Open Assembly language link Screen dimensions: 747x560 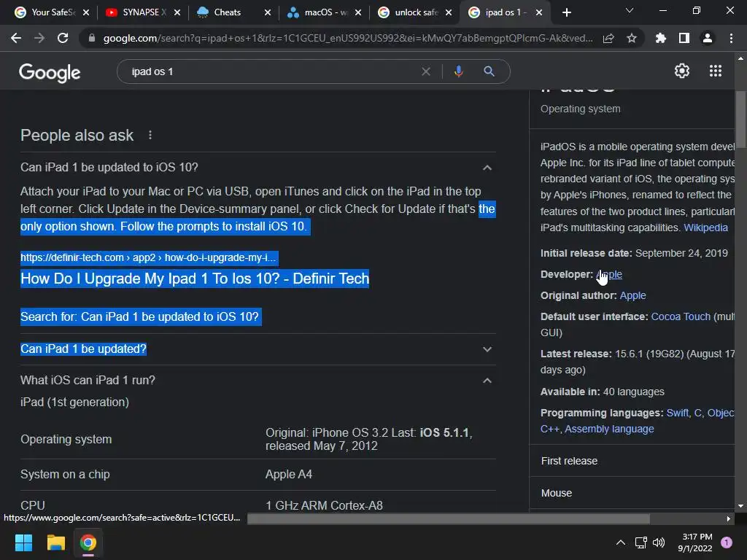(609, 429)
